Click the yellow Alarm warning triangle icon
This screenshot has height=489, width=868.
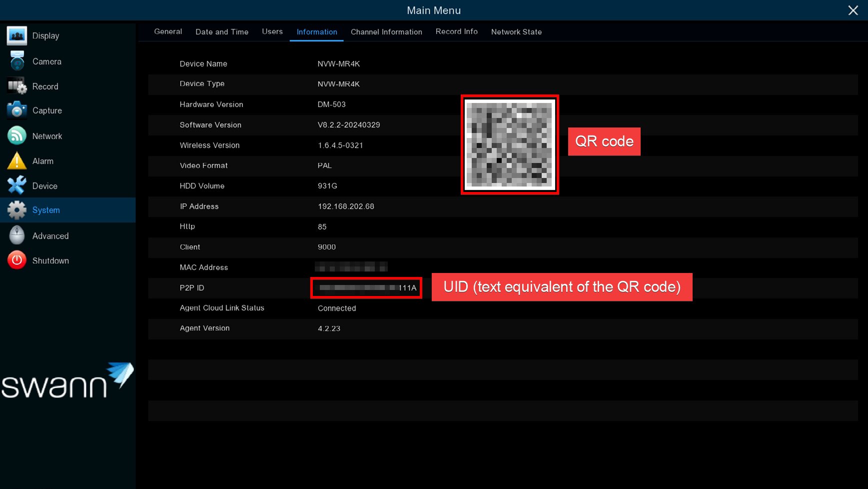17,161
